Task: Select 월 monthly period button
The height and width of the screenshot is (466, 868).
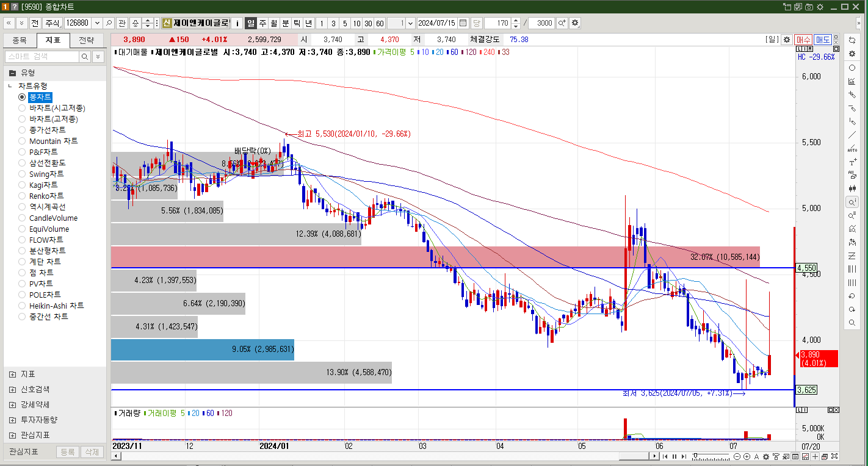Action: [274, 23]
